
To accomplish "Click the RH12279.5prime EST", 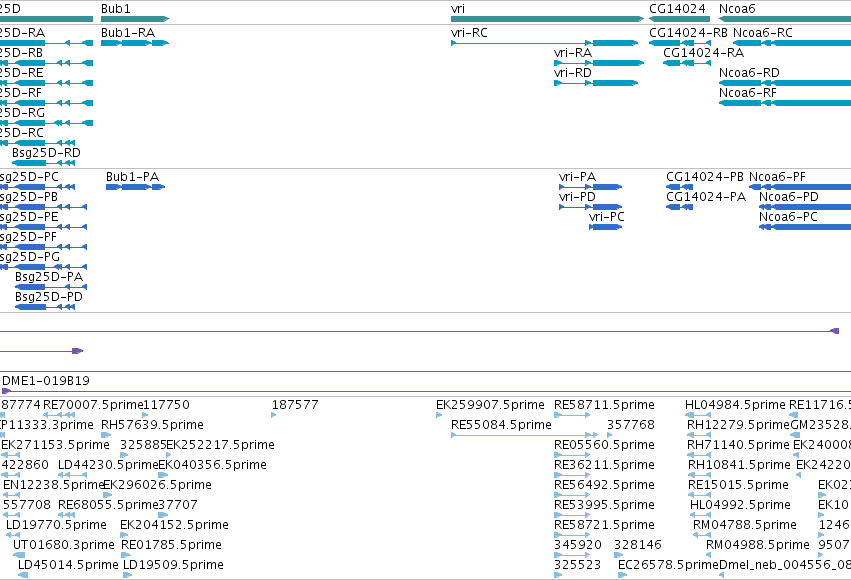I will 699,435.
